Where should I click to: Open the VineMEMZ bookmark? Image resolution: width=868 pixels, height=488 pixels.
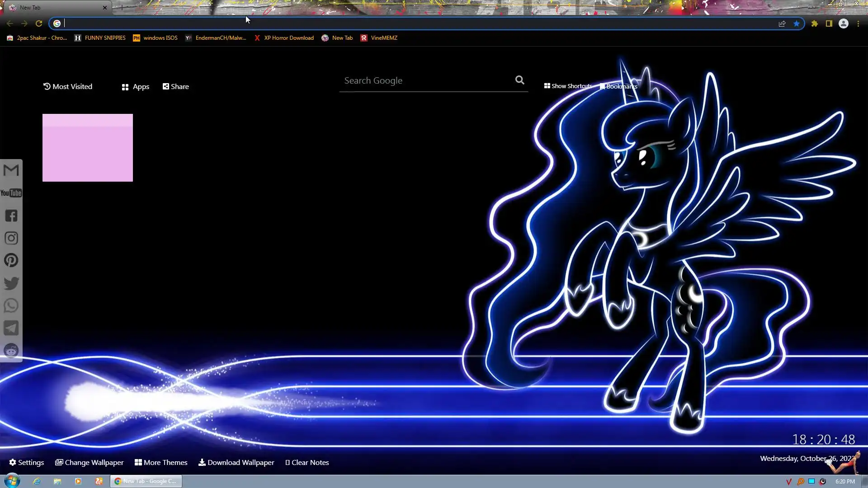(379, 38)
